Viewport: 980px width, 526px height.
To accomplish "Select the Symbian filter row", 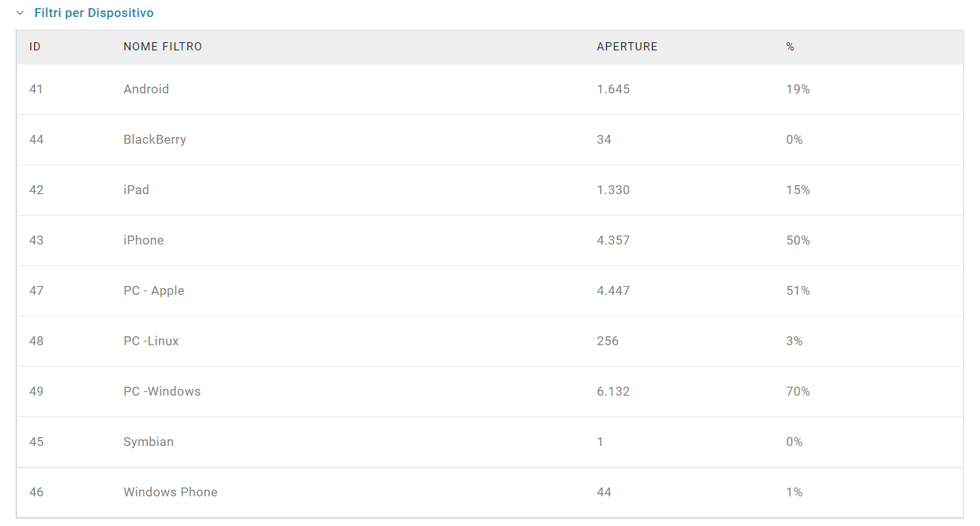I will (x=149, y=442).
